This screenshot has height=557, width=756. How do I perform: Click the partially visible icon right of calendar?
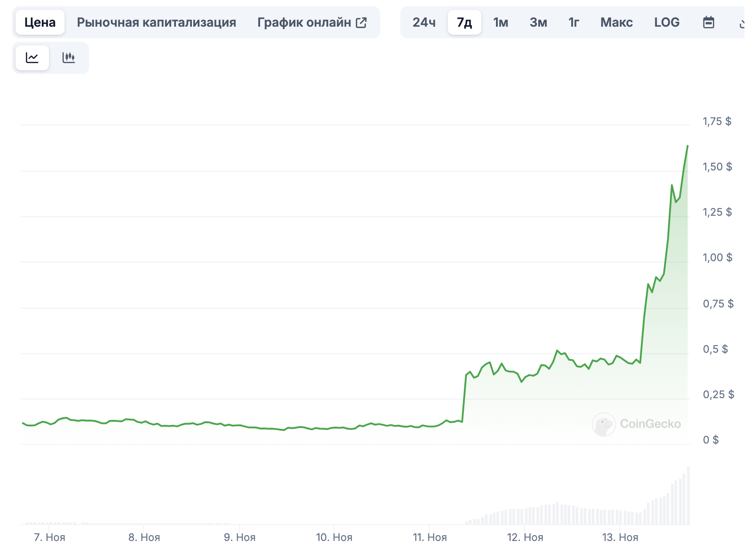741,23
